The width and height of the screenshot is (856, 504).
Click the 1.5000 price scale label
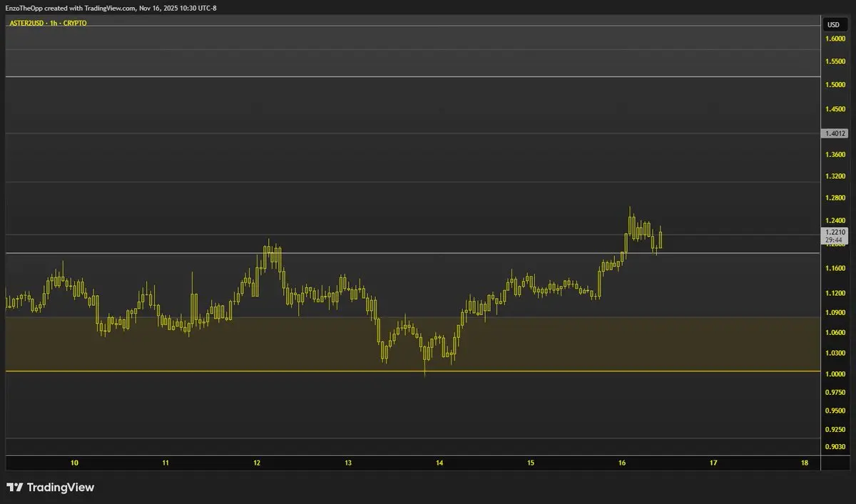(x=835, y=85)
